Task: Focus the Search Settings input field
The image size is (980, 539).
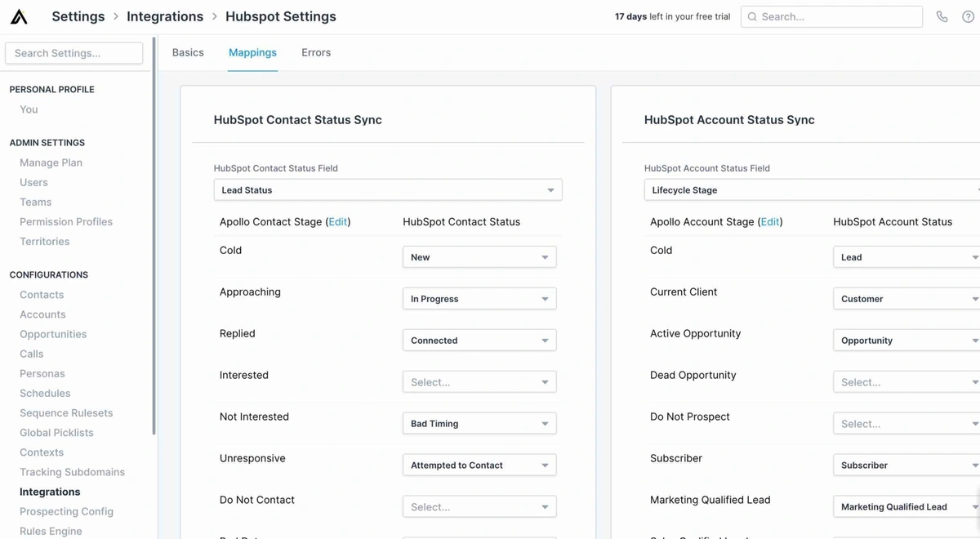Action: [x=74, y=53]
